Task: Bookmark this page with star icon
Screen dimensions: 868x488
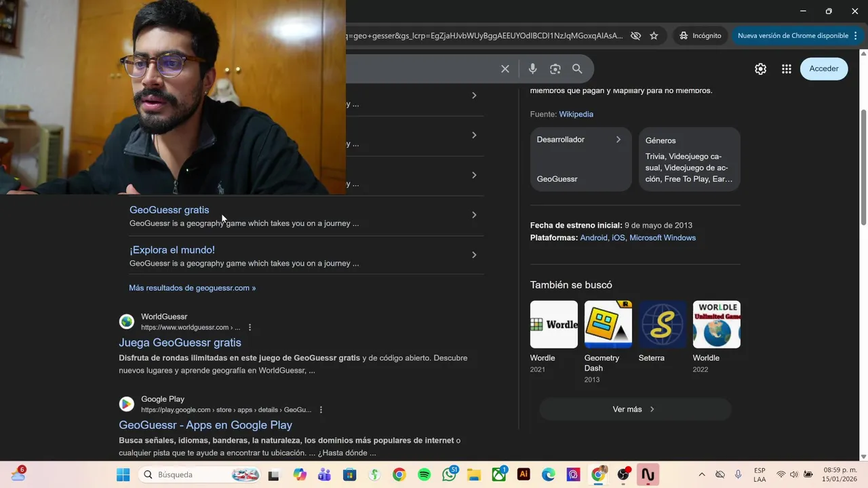Action: (654, 35)
